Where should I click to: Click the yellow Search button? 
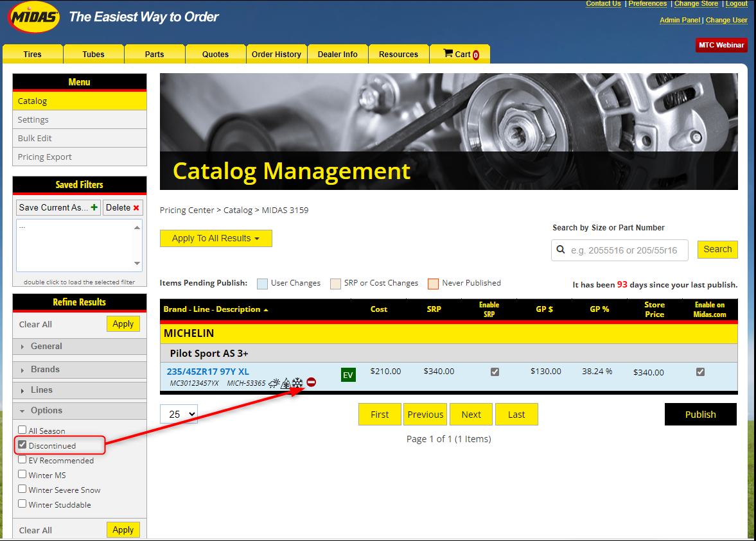(x=717, y=249)
